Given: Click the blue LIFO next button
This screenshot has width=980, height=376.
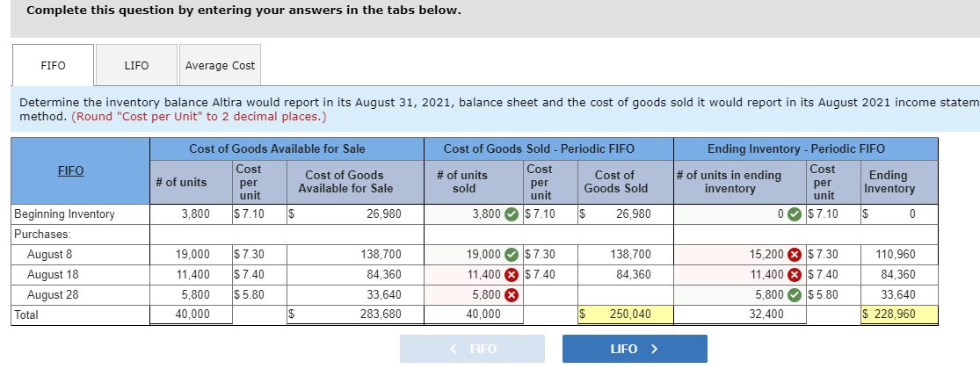Looking at the screenshot, I should pyautogui.click(x=635, y=349).
